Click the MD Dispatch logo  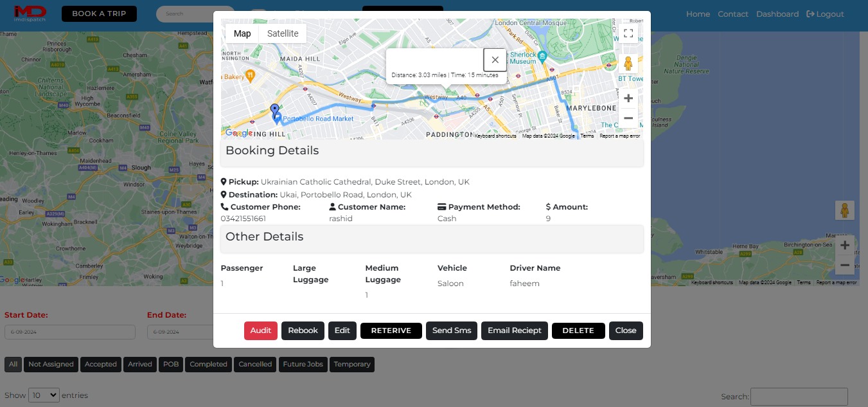(30, 13)
